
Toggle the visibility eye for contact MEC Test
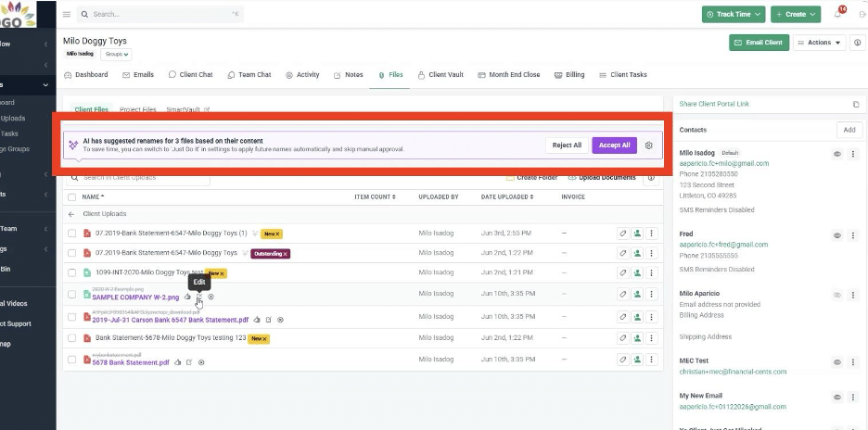point(837,362)
